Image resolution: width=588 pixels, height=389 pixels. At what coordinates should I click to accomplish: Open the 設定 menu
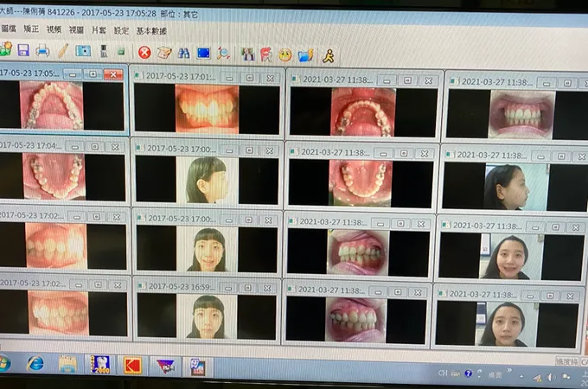(121, 30)
